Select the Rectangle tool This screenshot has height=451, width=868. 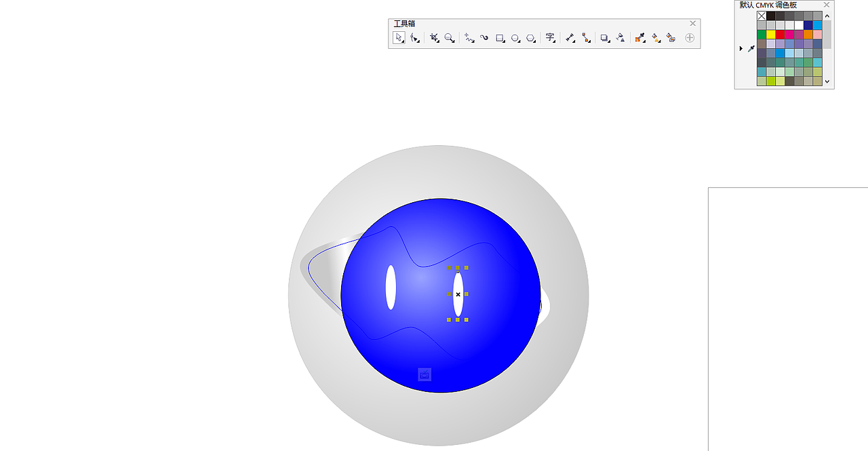coord(500,38)
